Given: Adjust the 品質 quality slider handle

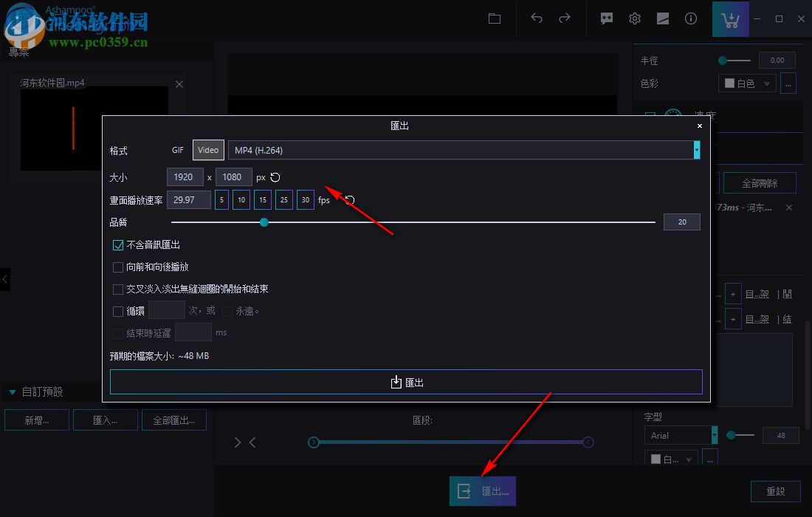Looking at the screenshot, I should point(264,222).
